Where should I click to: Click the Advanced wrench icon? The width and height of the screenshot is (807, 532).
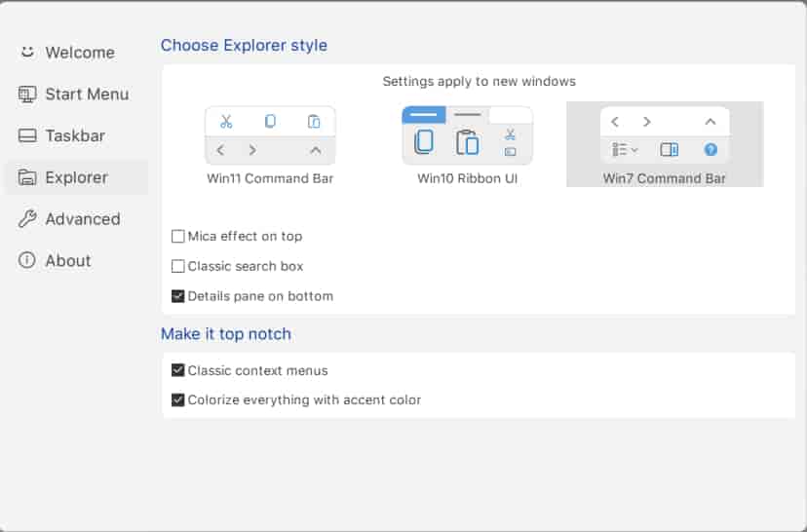[x=27, y=219]
